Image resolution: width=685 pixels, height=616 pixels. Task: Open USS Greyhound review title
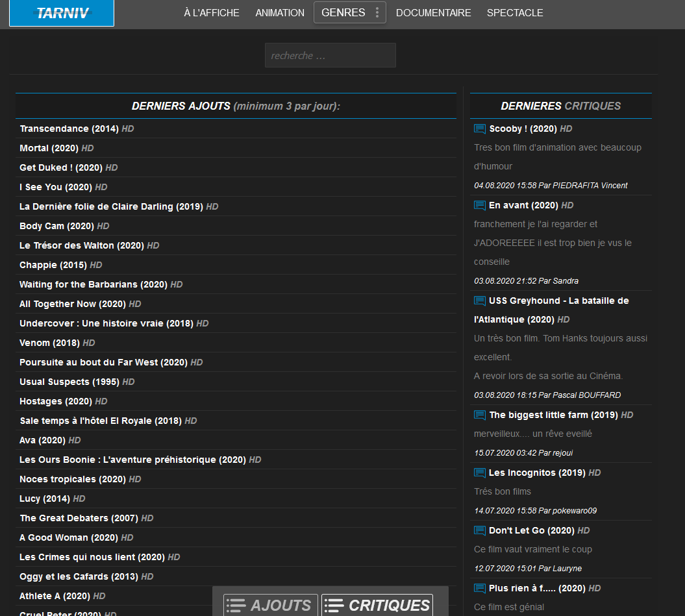pyautogui.click(x=551, y=310)
